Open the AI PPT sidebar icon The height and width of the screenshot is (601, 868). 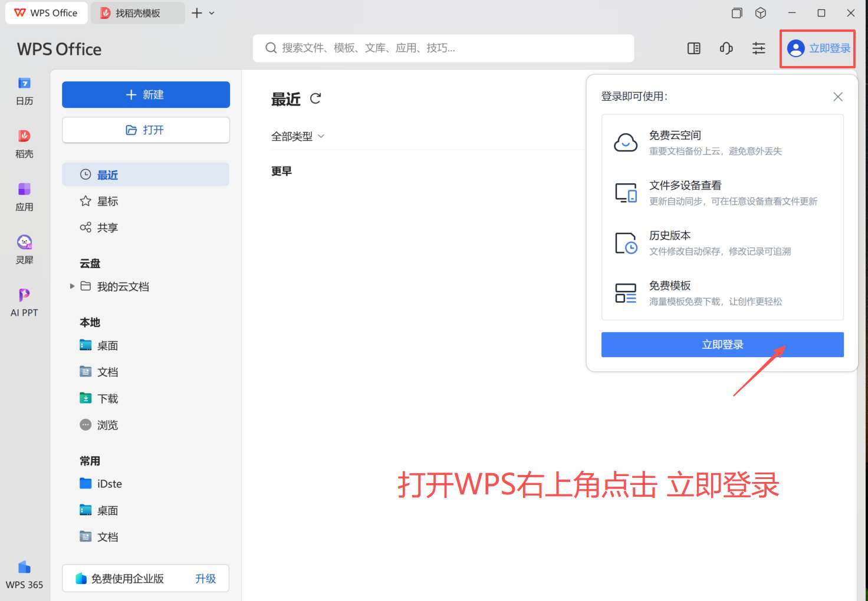(24, 302)
